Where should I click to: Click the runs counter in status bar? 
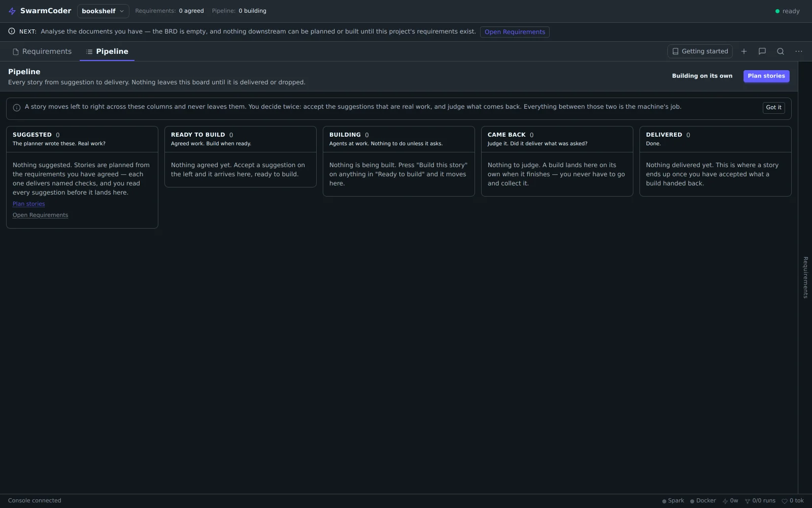click(760, 501)
